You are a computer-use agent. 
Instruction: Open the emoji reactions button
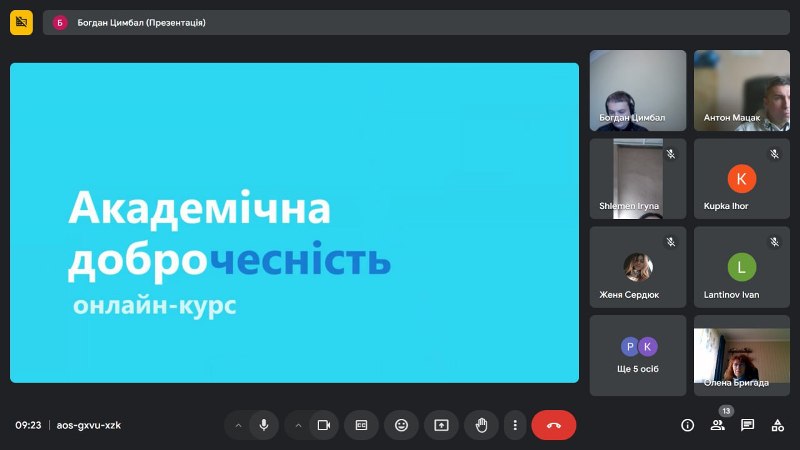pos(402,425)
